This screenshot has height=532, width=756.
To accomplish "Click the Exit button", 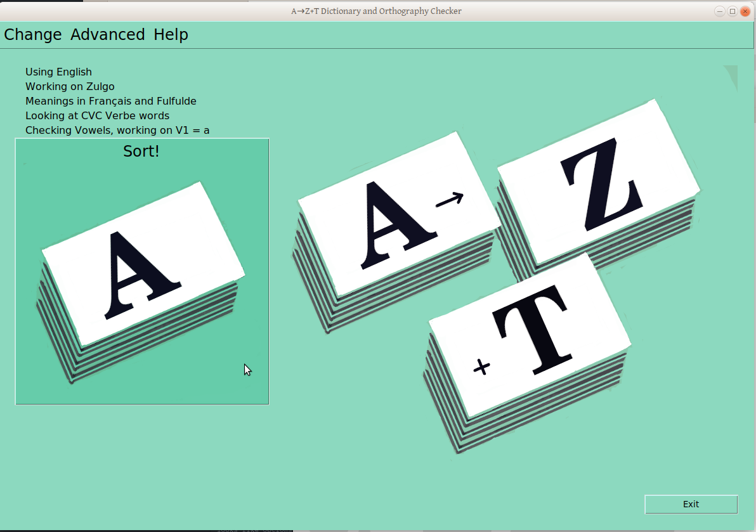I will [x=691, y=504].
